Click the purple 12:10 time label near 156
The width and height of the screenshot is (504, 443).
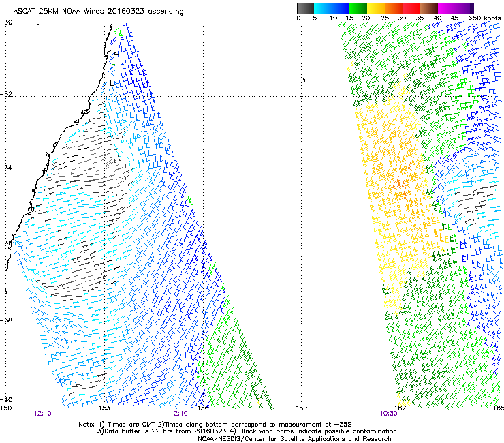click(x=178, y=414)
